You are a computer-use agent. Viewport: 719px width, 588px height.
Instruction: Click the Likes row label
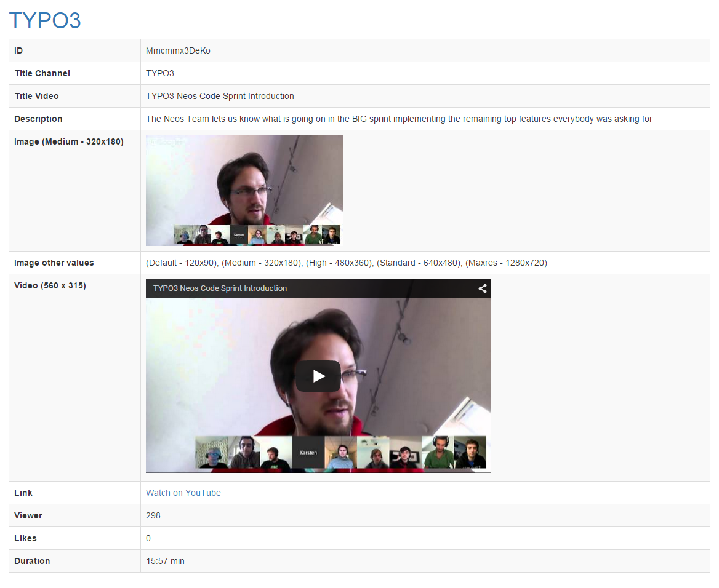[25, 539]
